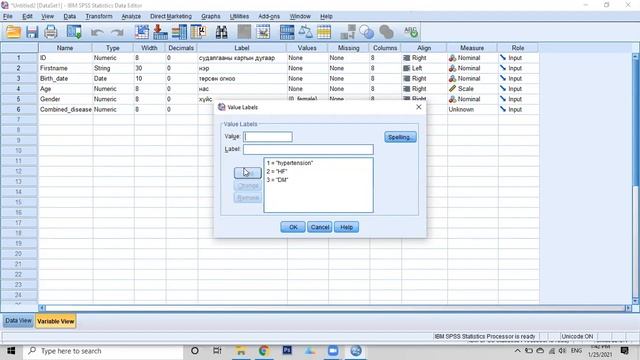Image resolution: width=640 pixels, height=360 pixels.
Task: Select the 1 = "hypertension" list entry
Action: [x=290, y=163]
